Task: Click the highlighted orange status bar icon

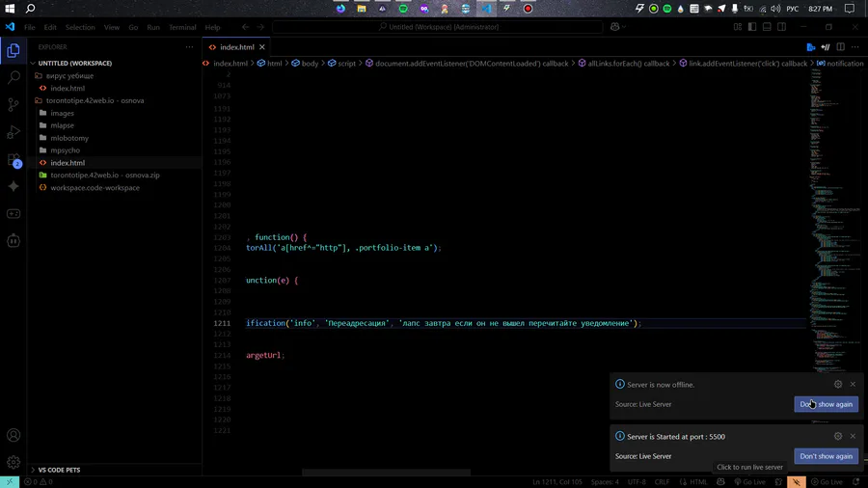Action: [x=797, y=482]
